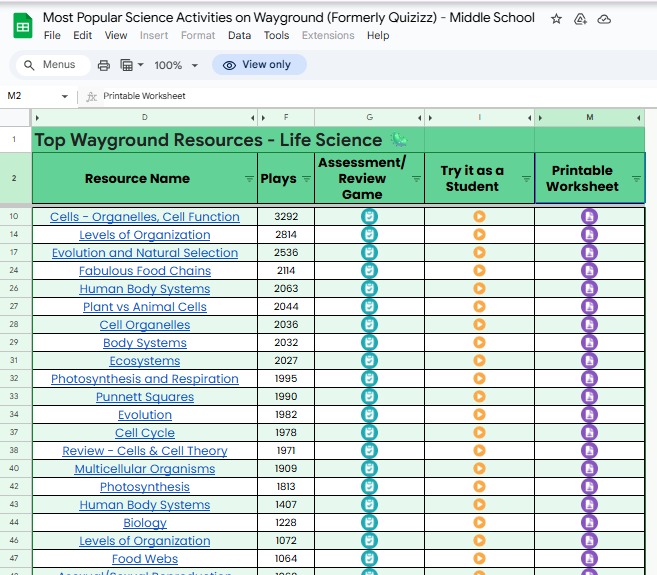Play as student: Human Body Systems 2063
Screen dimensions: 657x575
(479, 289)
